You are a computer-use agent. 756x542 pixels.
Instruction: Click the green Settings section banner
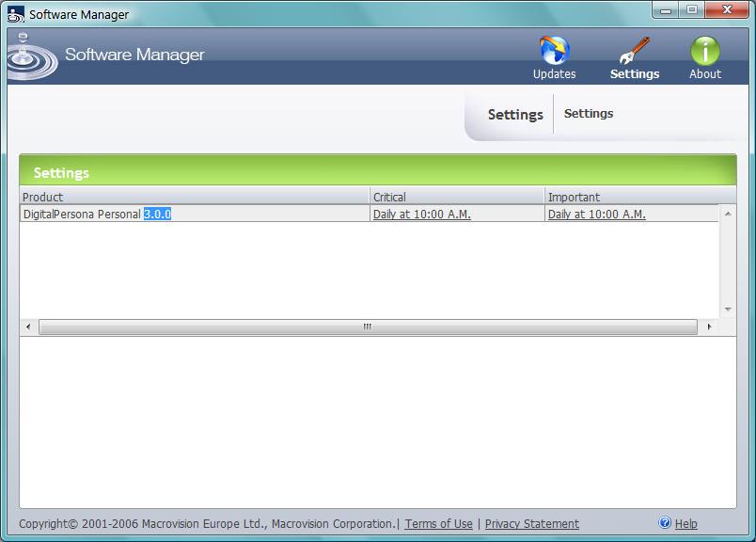[378, 171]
